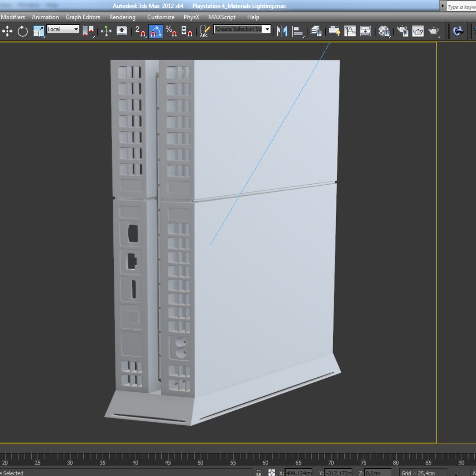Open the Curve Editor
Screen dimensions: 476x476
coord(350,31)
